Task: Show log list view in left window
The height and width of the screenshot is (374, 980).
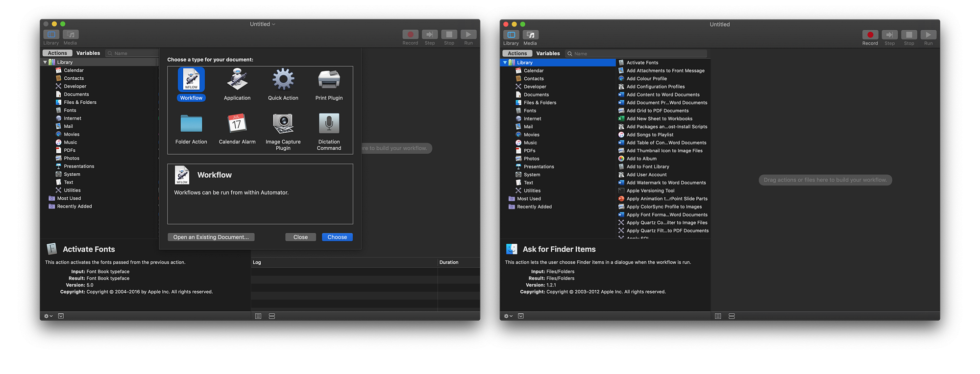Action: tap(258, 316)
